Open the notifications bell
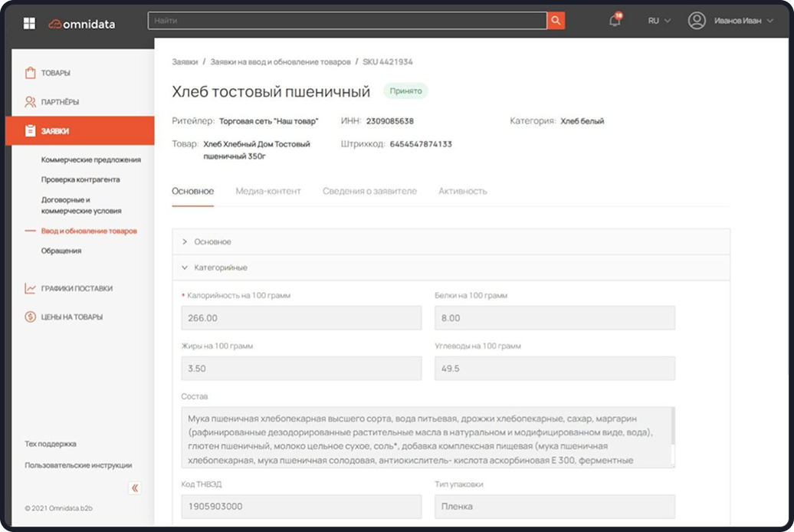 click(615, 21)
